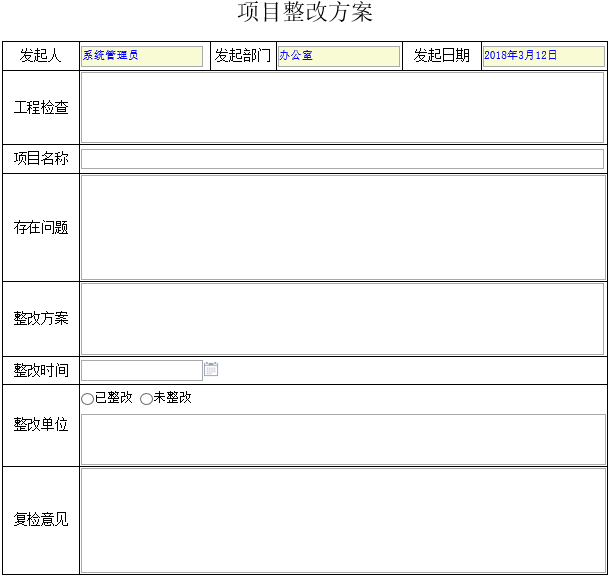Open the calendar picker beside 整改时间

211,370
